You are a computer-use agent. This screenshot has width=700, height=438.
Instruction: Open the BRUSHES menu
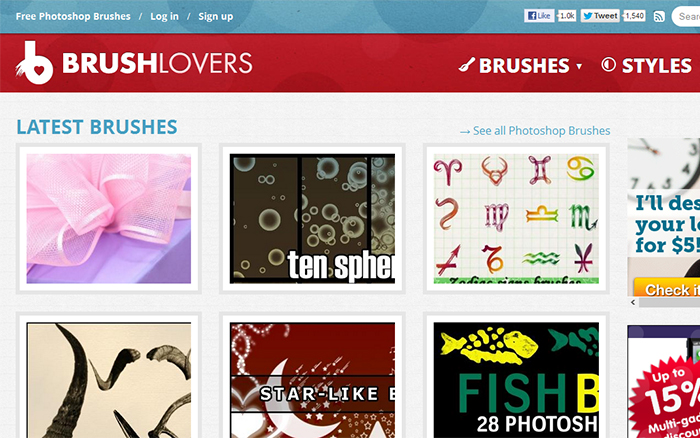point(524,66)
